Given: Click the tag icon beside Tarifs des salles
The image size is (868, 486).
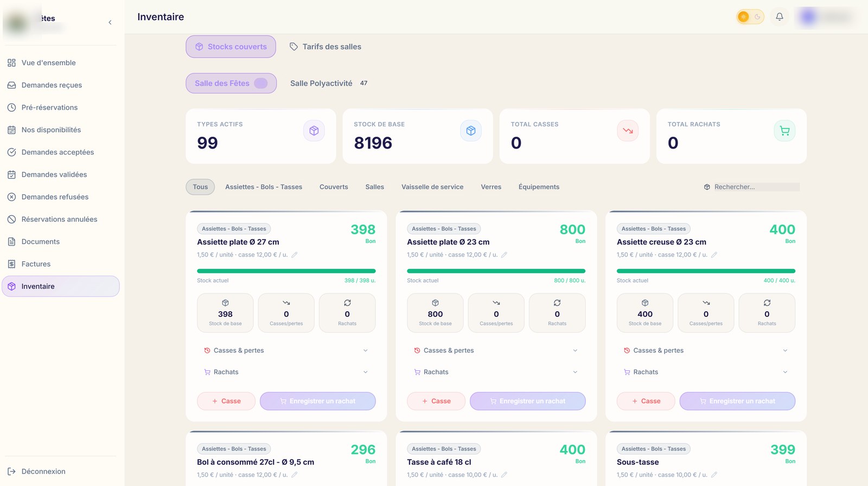Looking at the screenshot, I should (x=293, y=47).
